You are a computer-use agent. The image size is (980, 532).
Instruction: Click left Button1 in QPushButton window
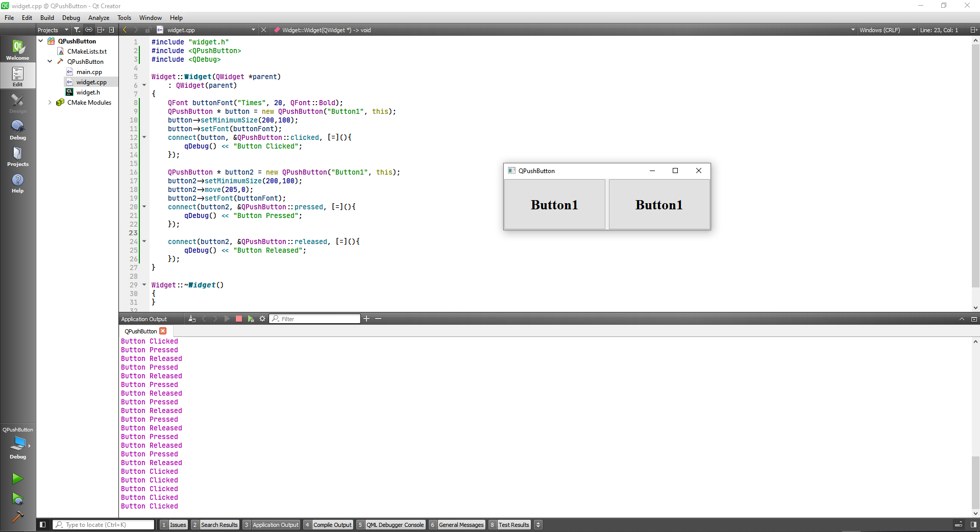click(554, 205)
